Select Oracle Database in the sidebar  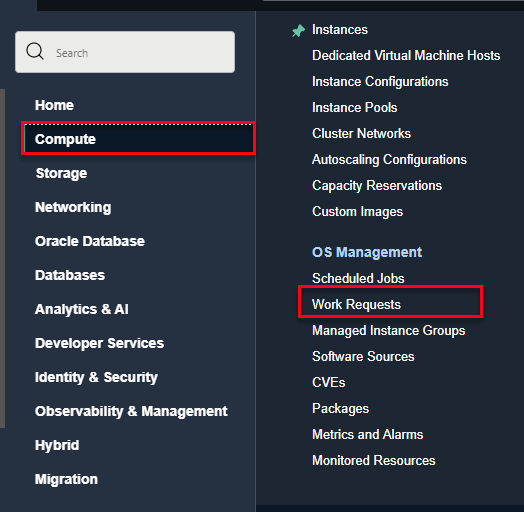pyautogui.click(x=90, y=241)
